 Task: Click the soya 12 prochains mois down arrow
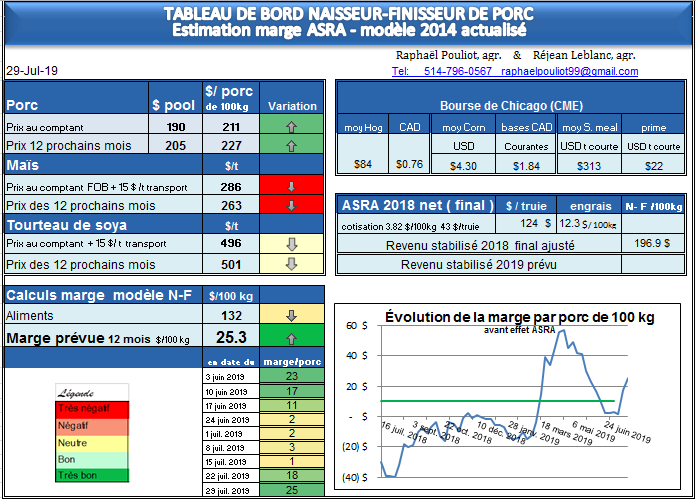(x=293, y=264)
